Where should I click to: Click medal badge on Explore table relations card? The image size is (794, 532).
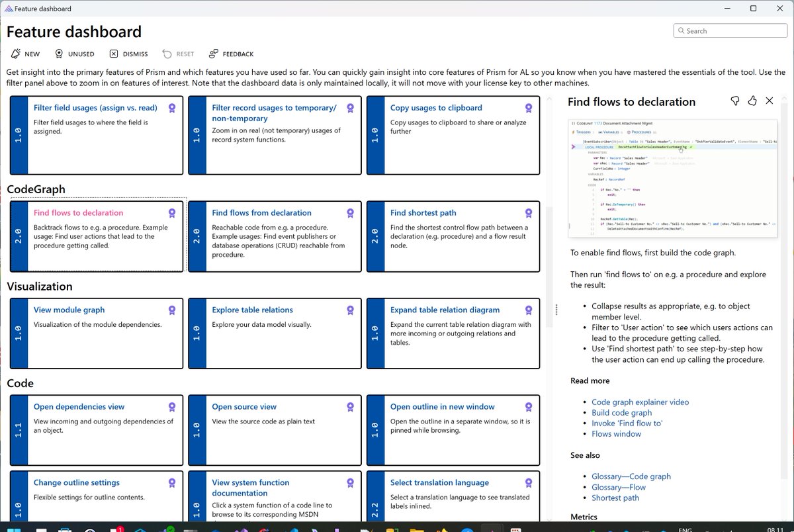coord(350,310)
